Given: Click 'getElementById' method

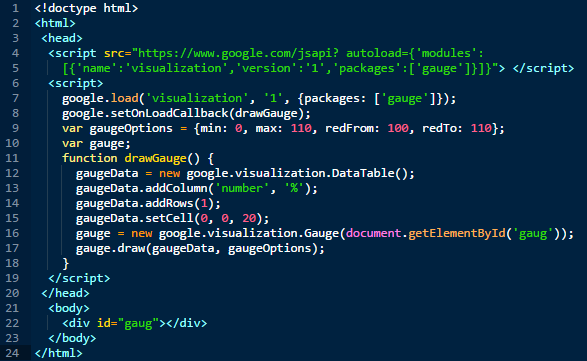Looking at the screenshot, I should pos(457,233).
